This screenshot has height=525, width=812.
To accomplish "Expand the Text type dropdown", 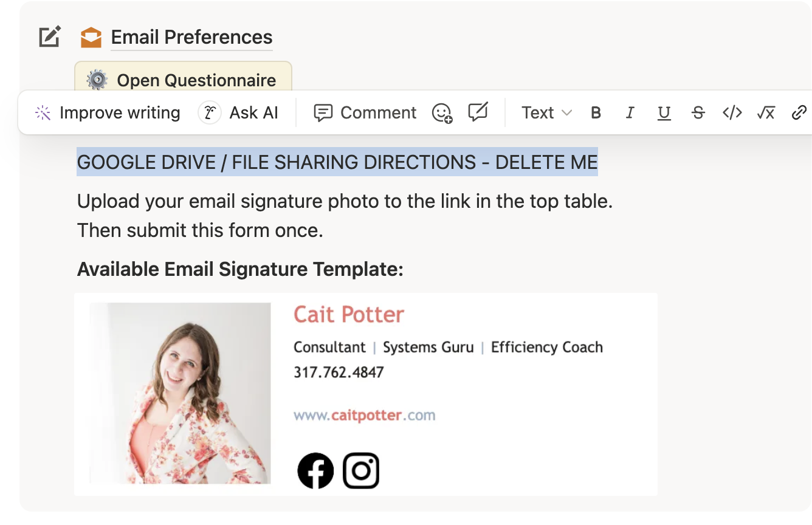I will coord(546,113).
